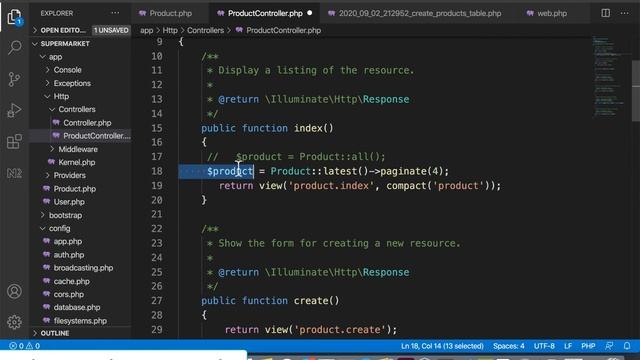
Task: Switch to the web.php tab
Action: pyautogui.click(x=547, y=13)
